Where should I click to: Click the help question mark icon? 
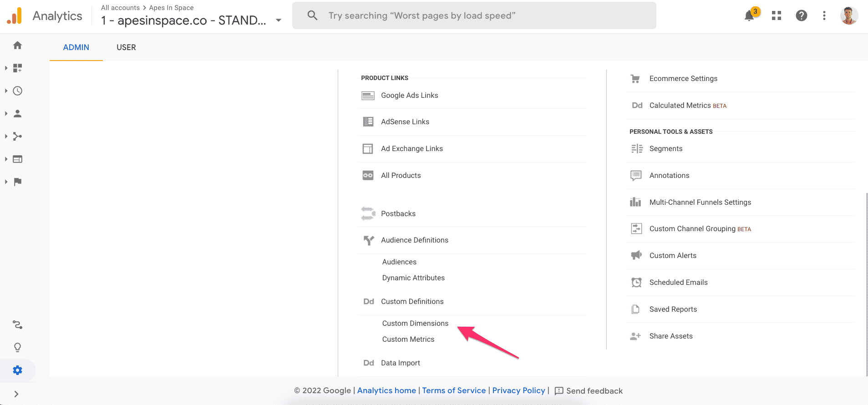coord(802,15)
